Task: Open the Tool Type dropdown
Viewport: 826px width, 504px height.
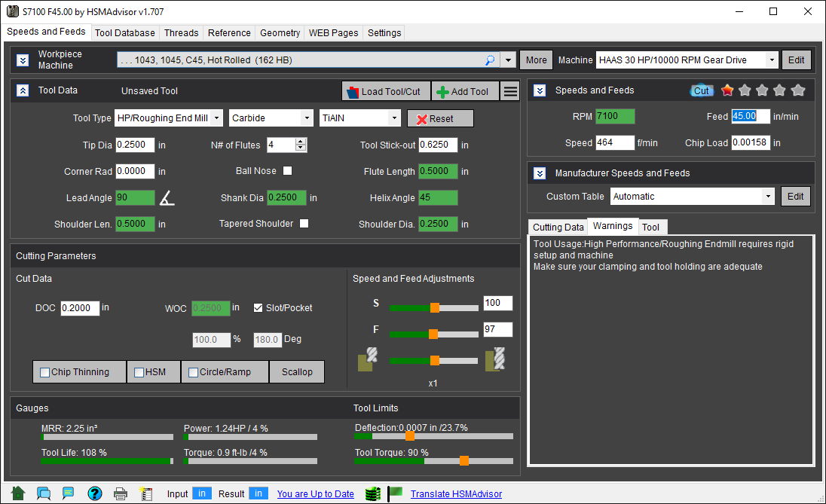Action: [x=169, y=118]
